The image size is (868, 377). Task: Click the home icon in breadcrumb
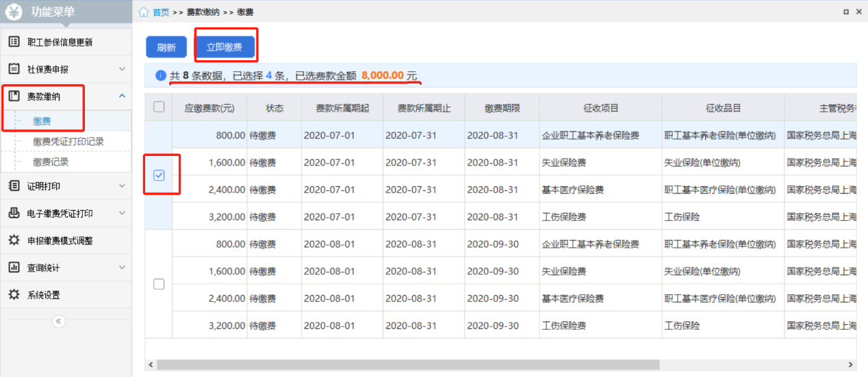coord(144,12)
